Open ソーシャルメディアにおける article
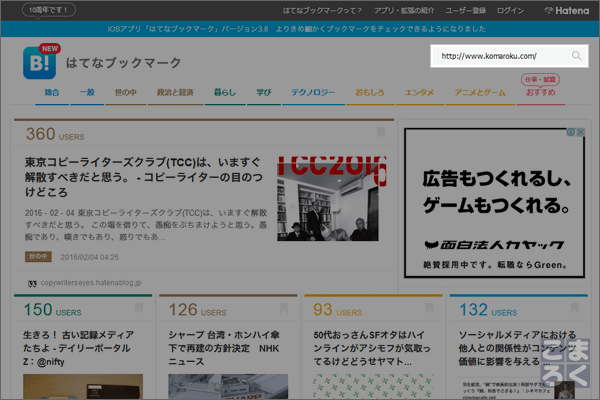The height and width of the screenshot is (400, 600). [517, 348]
